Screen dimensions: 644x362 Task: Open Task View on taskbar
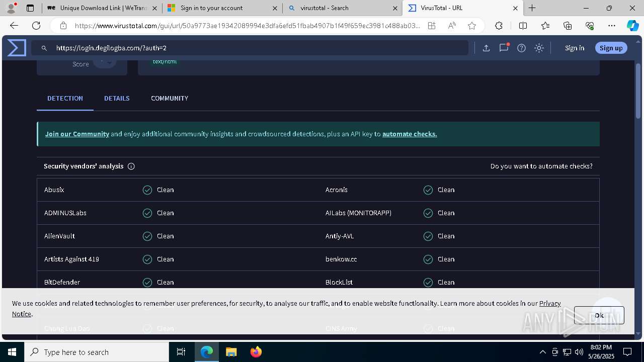[181, 352]
